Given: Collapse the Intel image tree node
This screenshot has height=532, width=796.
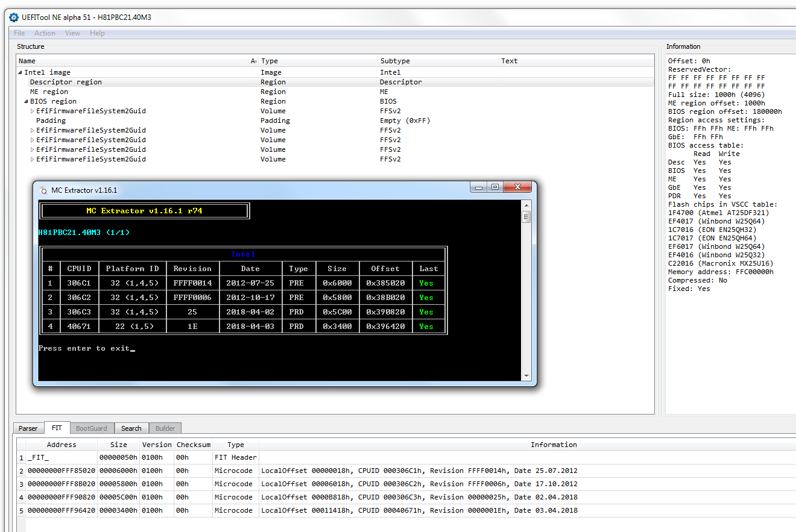Looking at the screenshot, I should point(21,72).
